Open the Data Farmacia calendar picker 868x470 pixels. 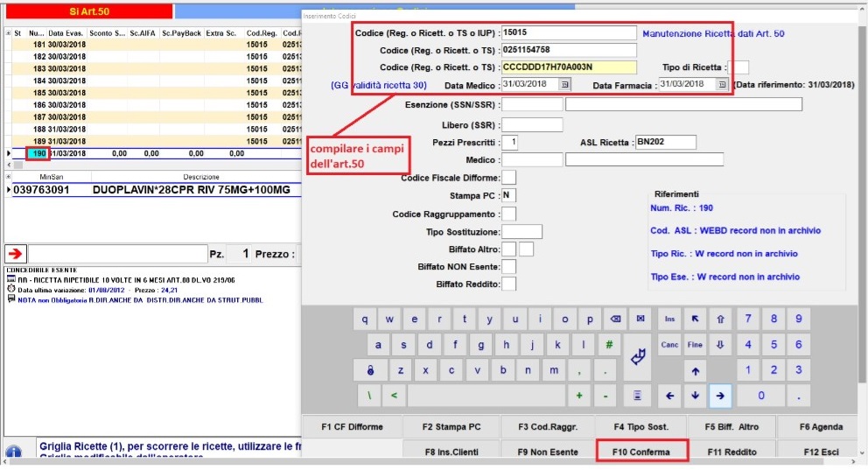tap(722, 85)
